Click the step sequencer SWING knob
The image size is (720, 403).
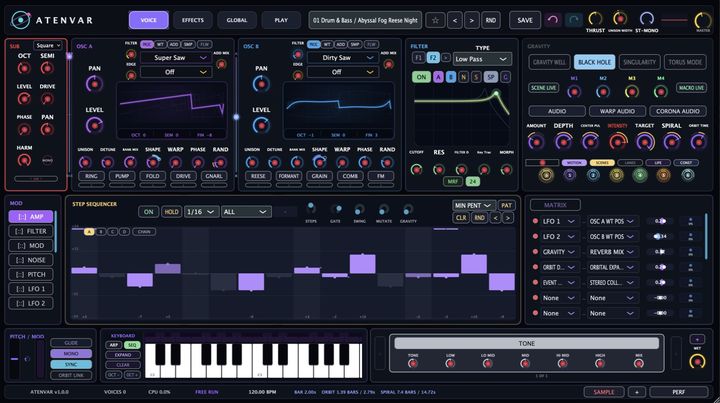pos(359,210)
